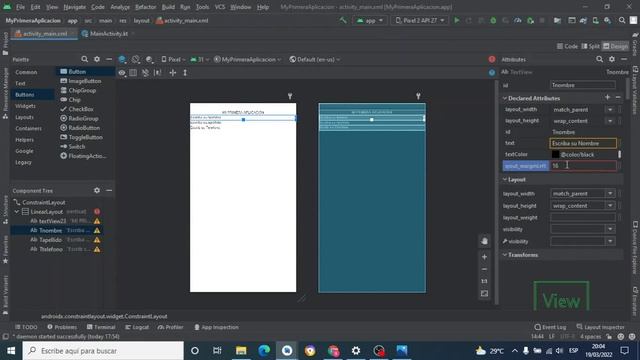This screenshot has height=360, width=640.
Task: Open the Default (en-us) locale dropdown
Action: tap(315, 59)
